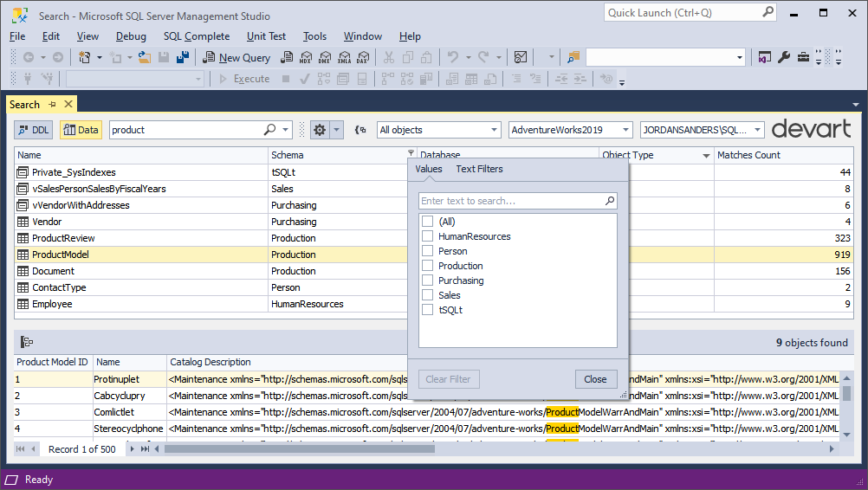Go to next record arrow
Image resolution: width=868 pixels, height=490 pixels.
point(132,449)
